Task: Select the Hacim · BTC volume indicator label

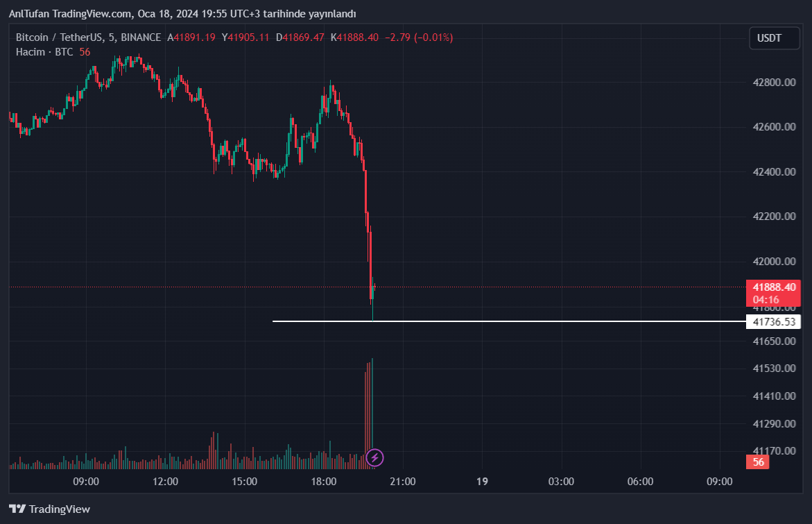Action: [x=44, y=52]
